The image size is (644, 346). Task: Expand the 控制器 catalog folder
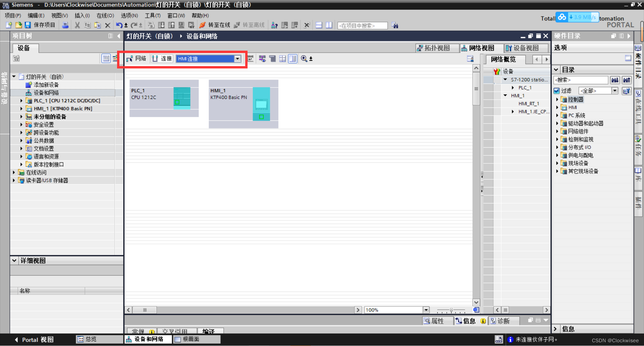(557, 99)
